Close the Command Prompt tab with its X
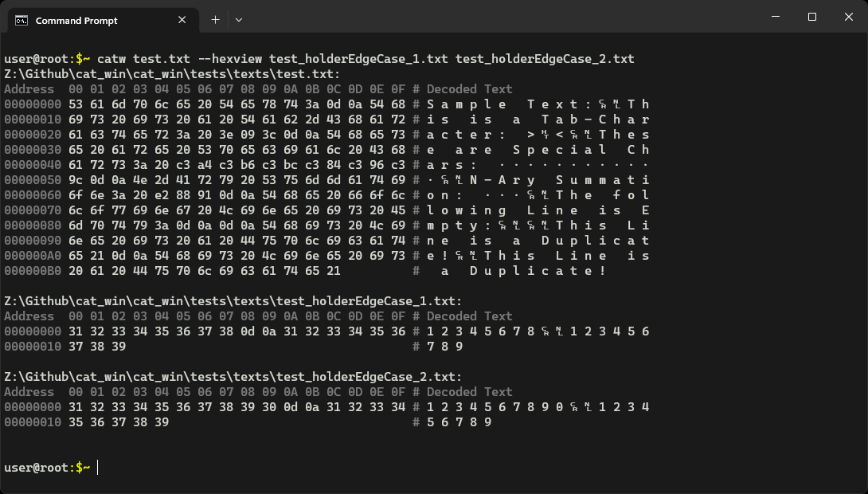 pyautogui.click(x=182, y=20)
